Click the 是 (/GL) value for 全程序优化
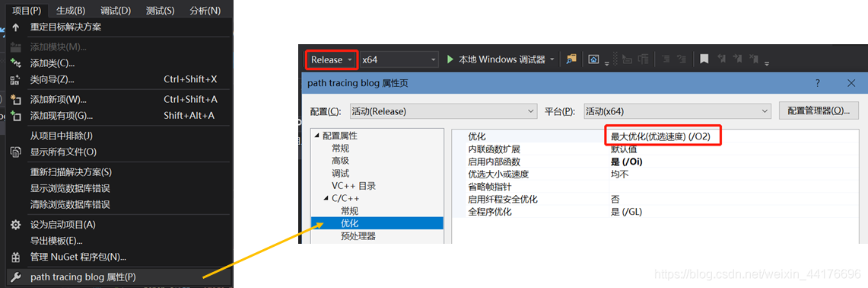Image resolution: width=868 pixels, height=288 pixels. coord(626,211)
